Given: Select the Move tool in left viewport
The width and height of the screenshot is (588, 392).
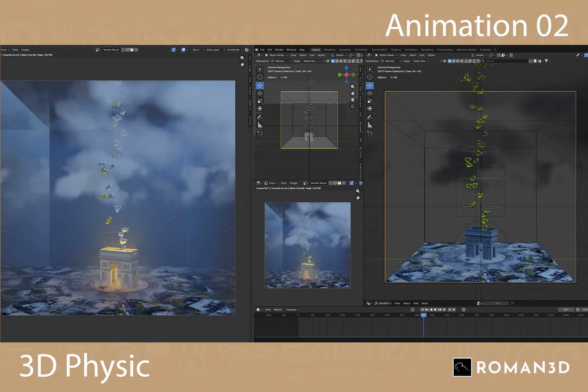Looking at the screenshot, I should click(x=260, y=86).
